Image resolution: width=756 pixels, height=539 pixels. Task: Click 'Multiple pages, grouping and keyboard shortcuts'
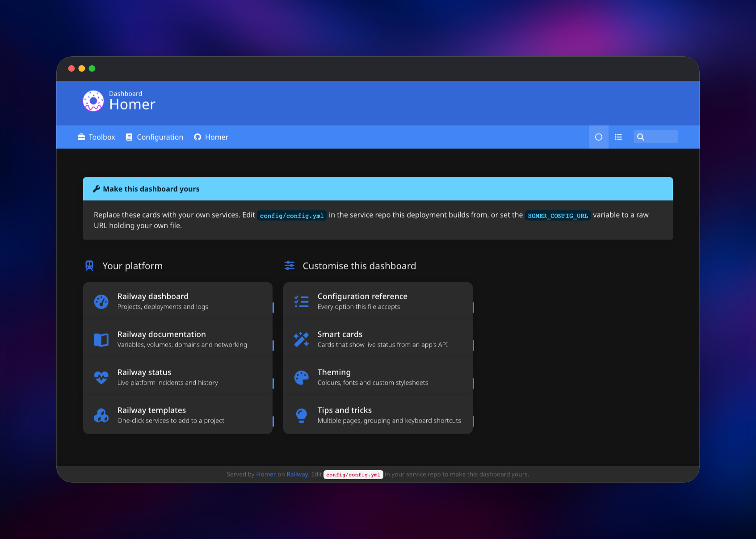(389, 421)
